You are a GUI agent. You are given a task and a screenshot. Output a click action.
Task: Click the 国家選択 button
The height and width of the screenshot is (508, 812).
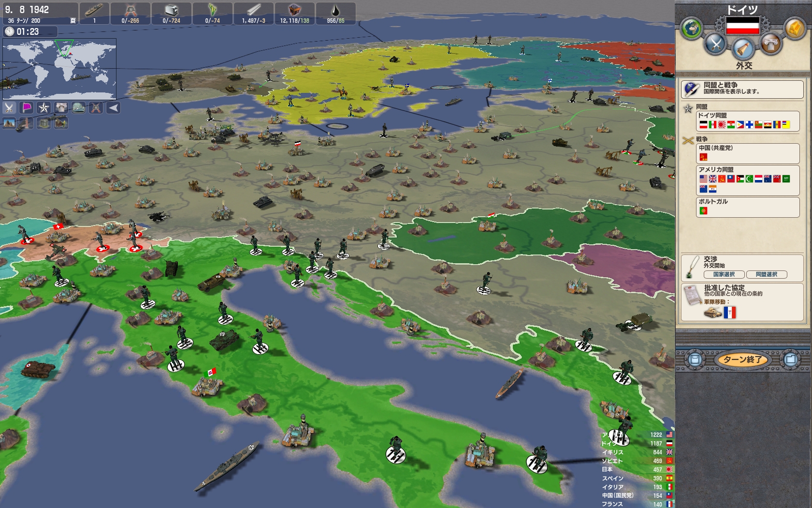(724, 274)
